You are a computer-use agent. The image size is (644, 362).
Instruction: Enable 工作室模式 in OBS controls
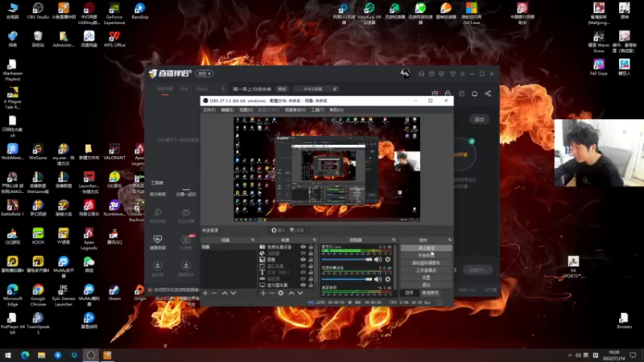(x=426, y=270)
